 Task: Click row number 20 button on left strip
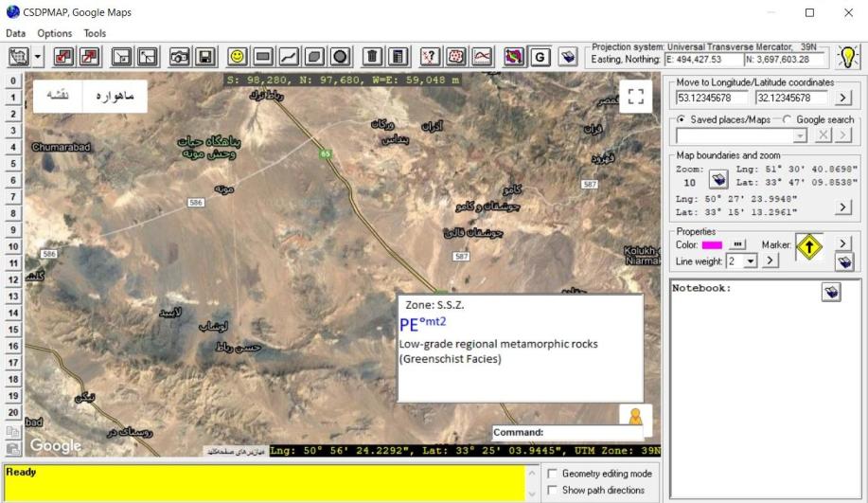click(x=12, y=413)
